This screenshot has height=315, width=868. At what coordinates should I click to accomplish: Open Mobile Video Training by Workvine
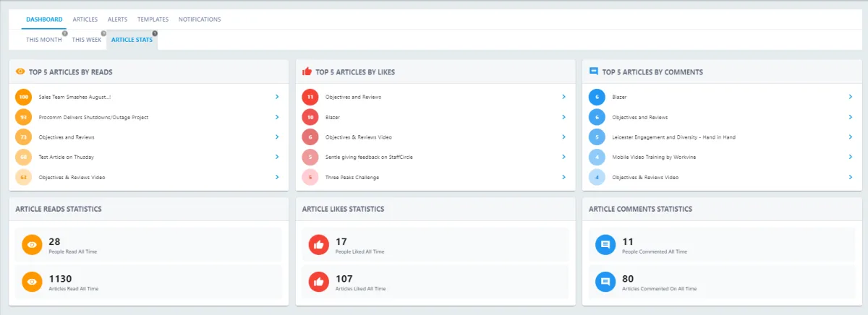[655, 157]
